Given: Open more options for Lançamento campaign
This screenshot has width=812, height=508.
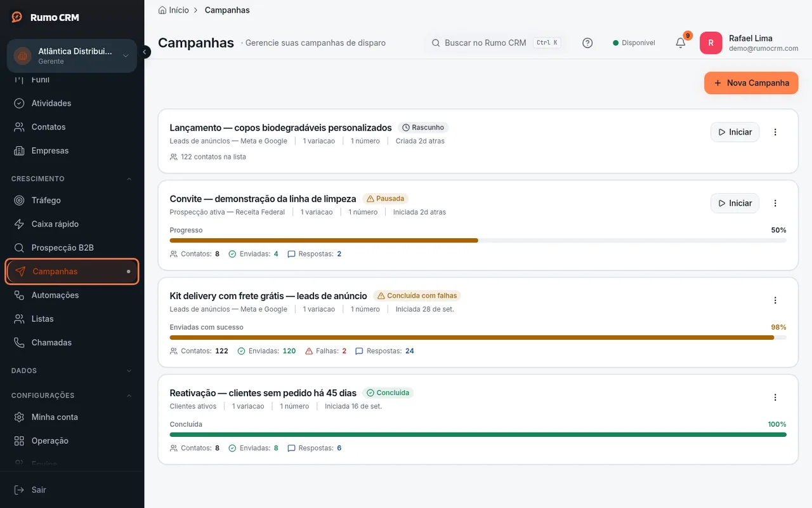Looking at the screenshot, I should (775, 132).
